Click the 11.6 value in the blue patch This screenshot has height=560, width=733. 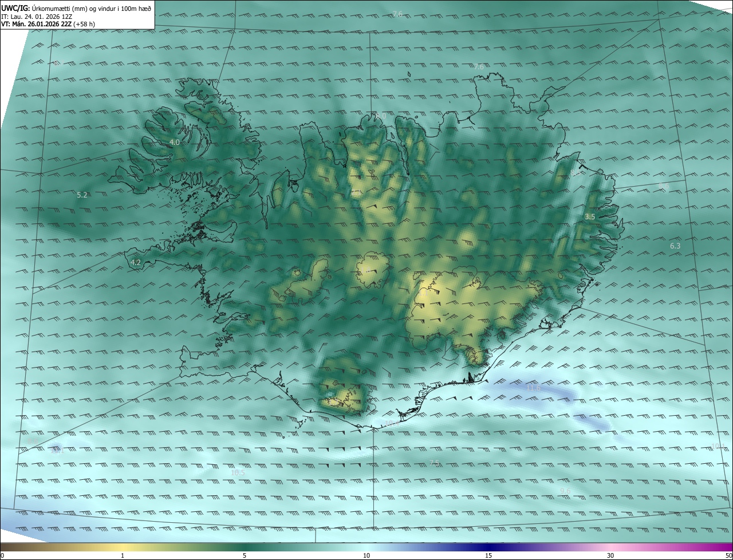[x=533, y=388]
